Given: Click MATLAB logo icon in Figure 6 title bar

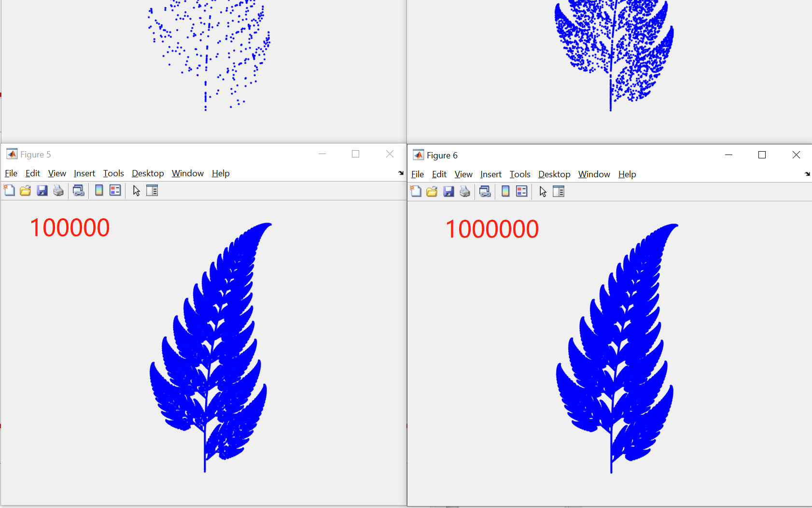Looking at the screenshot, I should [x=419, y=155].
